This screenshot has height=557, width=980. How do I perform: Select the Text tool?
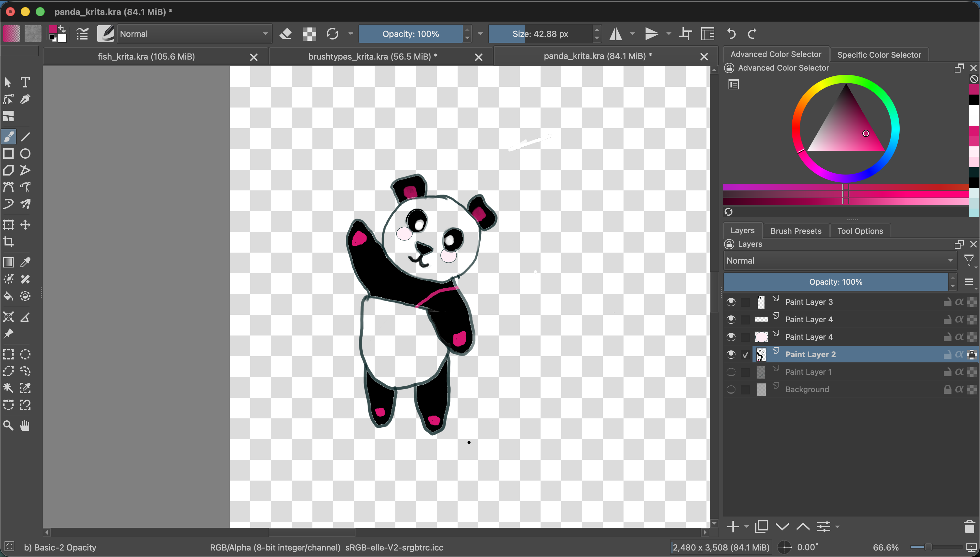click(x=25, y=82)
